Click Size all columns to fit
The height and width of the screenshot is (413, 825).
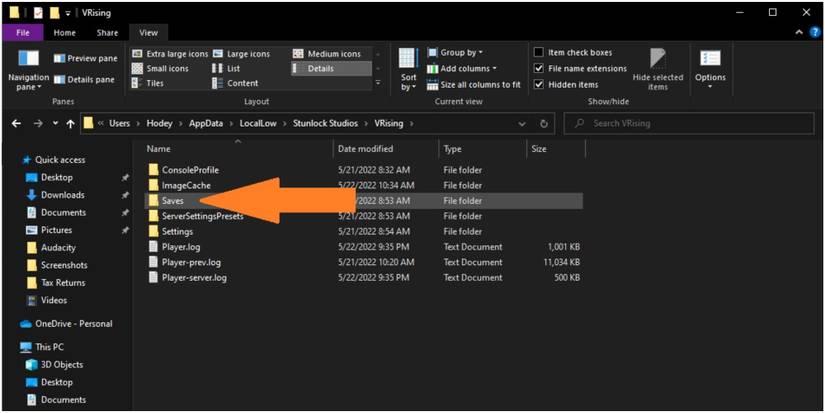(x=474, y=84)
